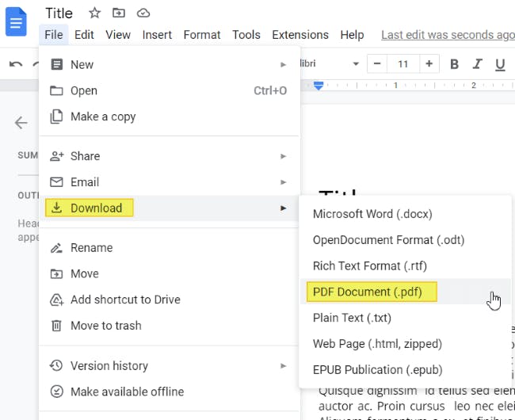The image size is (515, 420).
Task: Star the document titled Title
Action: 94,13
